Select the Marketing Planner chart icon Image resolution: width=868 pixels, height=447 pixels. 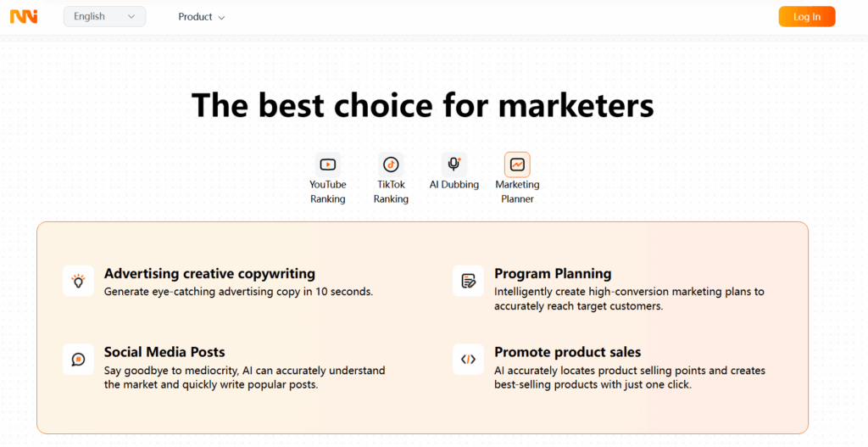[517, 165]
